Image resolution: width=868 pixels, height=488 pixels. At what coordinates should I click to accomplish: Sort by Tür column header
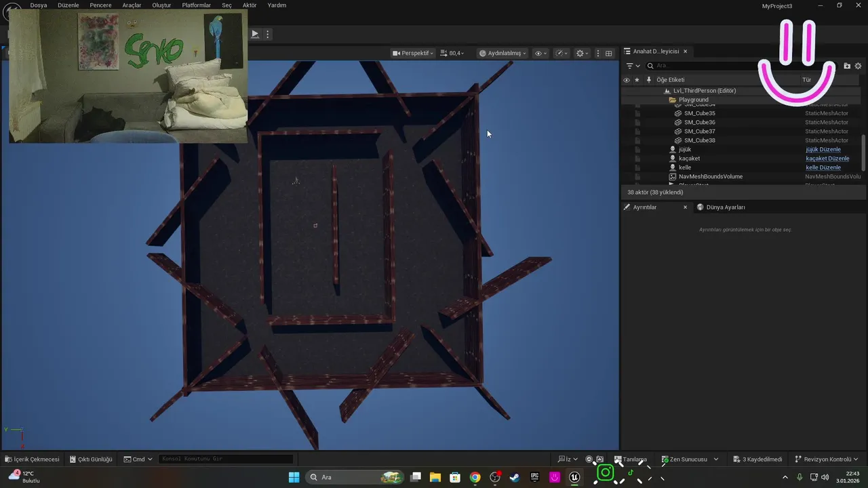point(807,80)
